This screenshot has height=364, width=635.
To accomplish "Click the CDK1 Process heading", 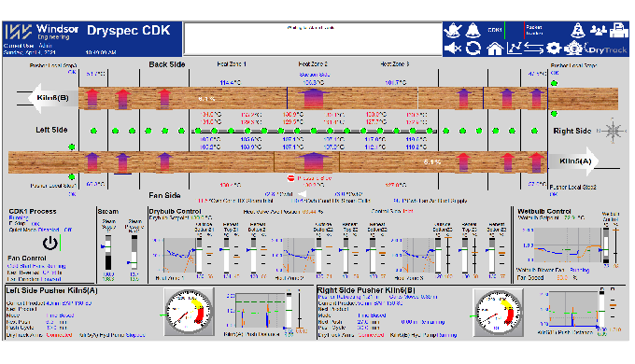I will [33, 211].
